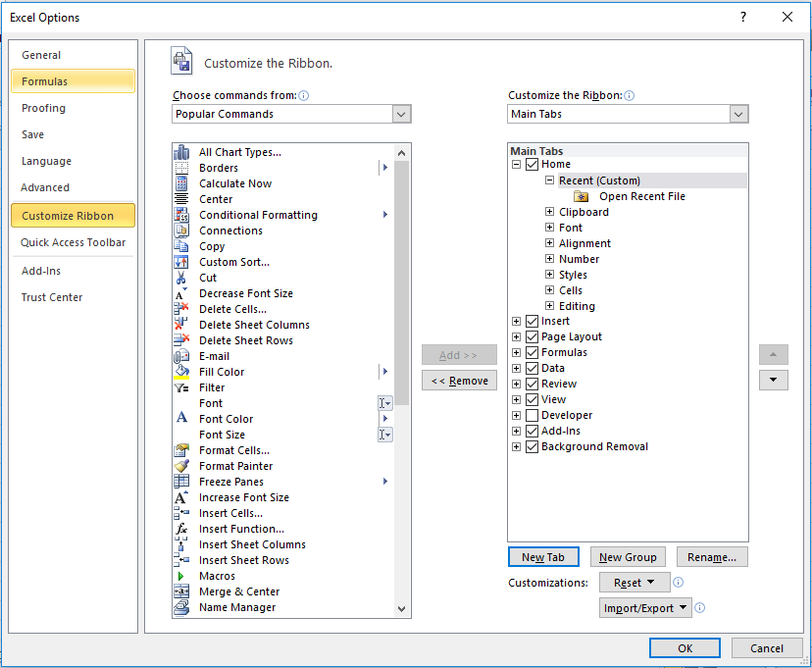Uncheck the Home tab checkbox
812x668 pixels.
pyautogui.click(x=532, y=164)
